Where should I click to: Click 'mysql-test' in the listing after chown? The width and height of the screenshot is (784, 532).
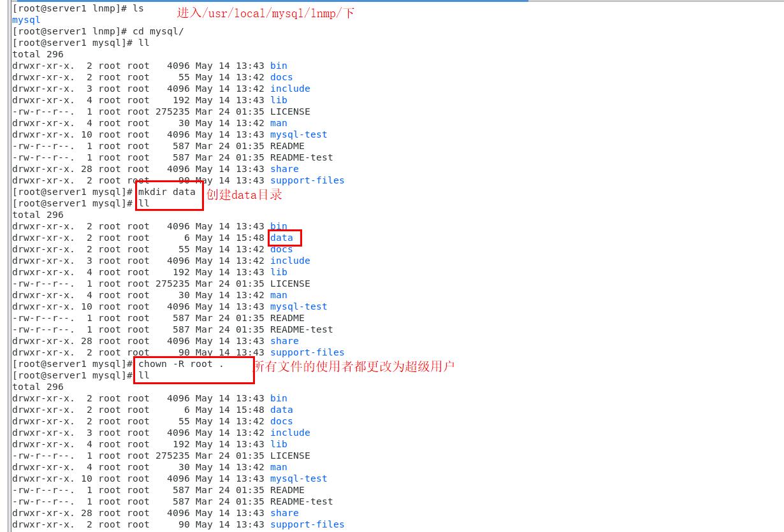[x=299, y=478]
